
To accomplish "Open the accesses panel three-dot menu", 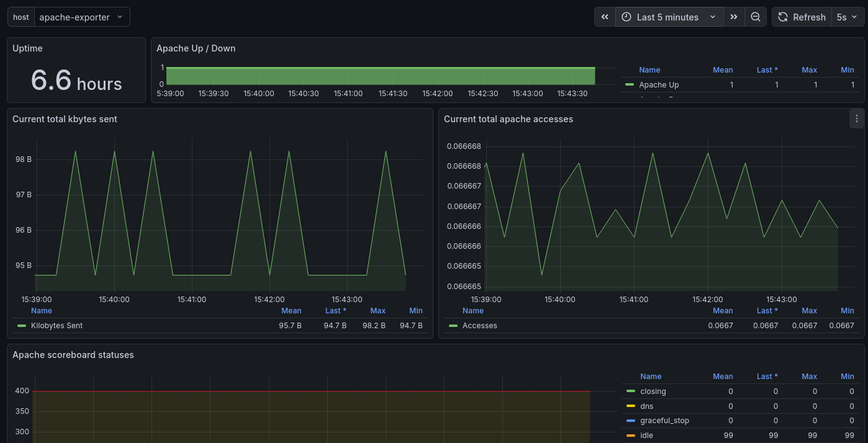I will (857, 119).
